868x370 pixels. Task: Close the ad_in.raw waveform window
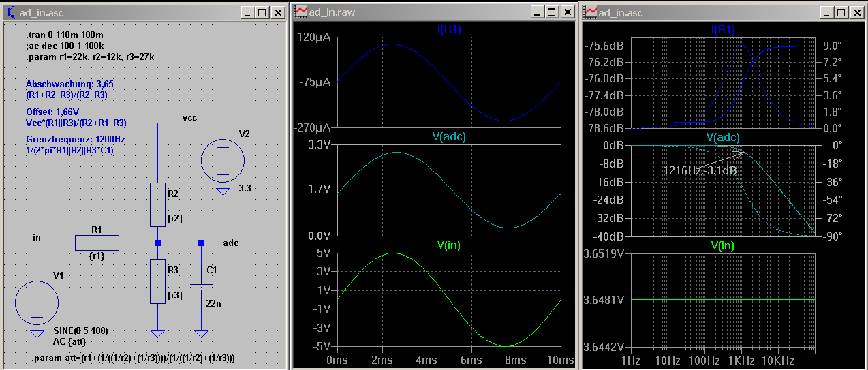567,12
